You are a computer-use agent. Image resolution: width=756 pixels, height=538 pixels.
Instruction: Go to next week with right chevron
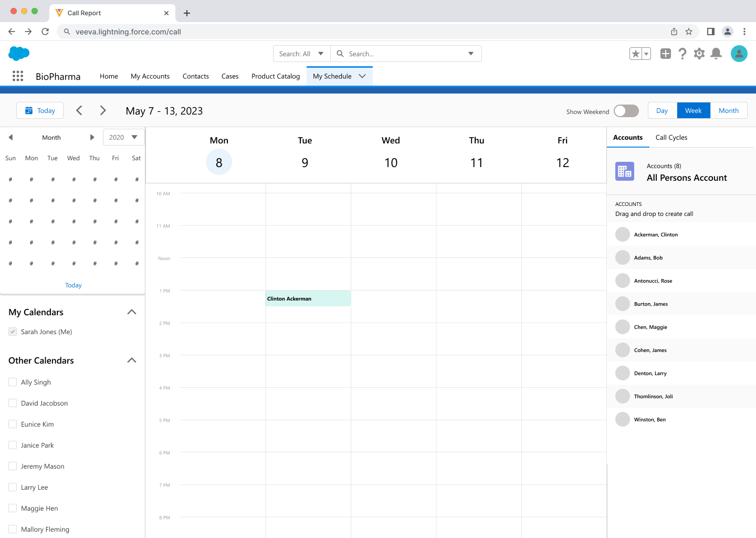tap(103, 110)
